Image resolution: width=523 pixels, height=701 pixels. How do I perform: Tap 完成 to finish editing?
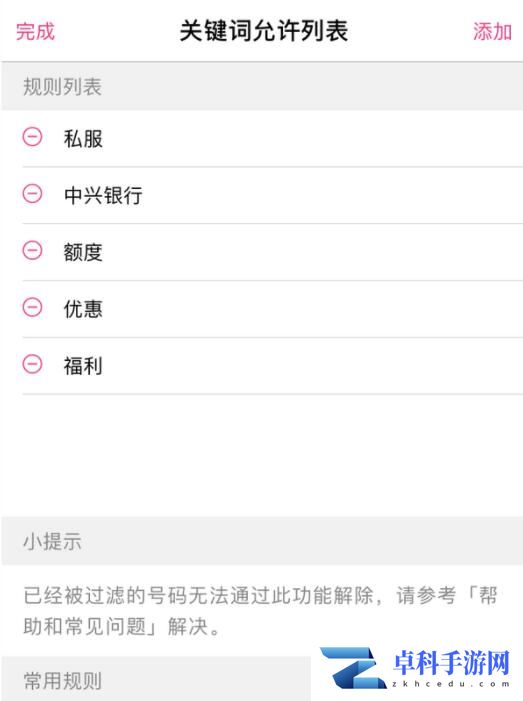pyautogui.click(x=35, y=32)
